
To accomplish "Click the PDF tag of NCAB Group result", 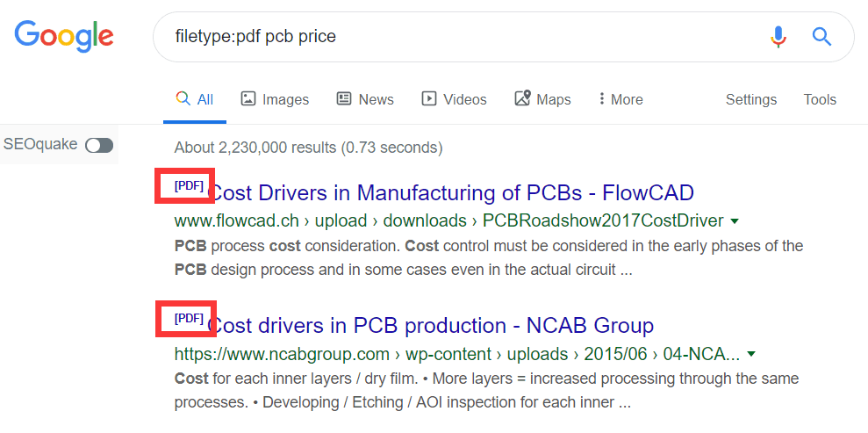I will coord(189,319).
